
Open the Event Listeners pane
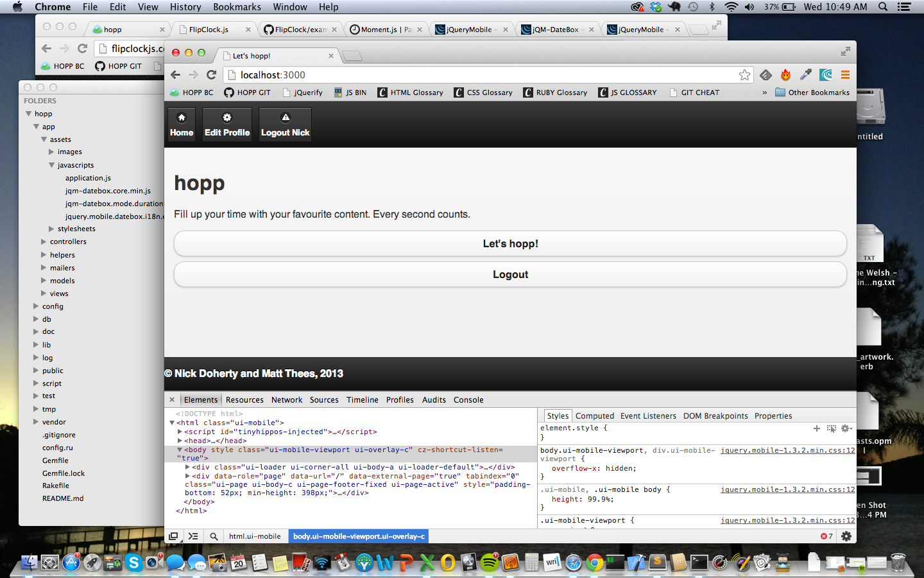point(648,416)
